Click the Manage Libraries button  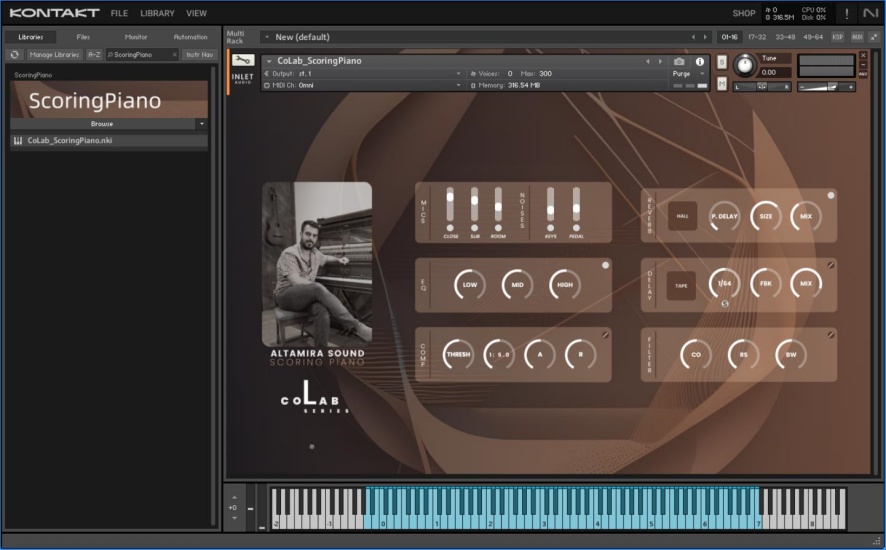tap(55, 55)
